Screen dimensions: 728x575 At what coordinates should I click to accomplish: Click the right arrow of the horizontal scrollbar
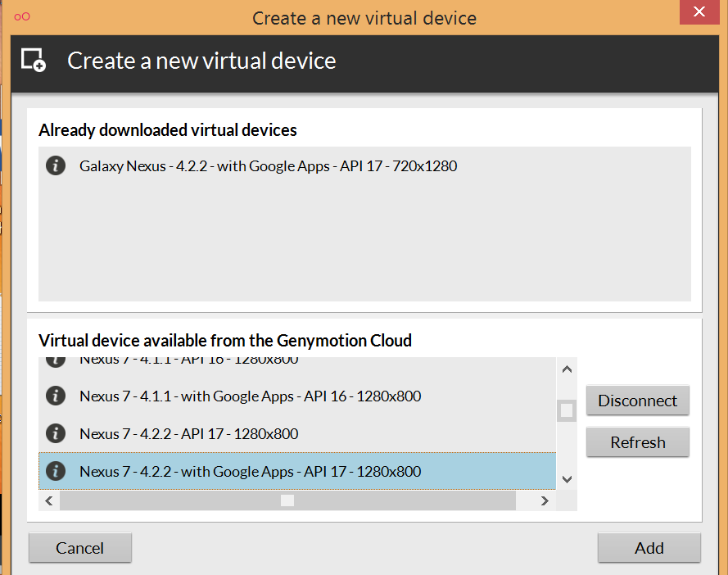[544, 500]
